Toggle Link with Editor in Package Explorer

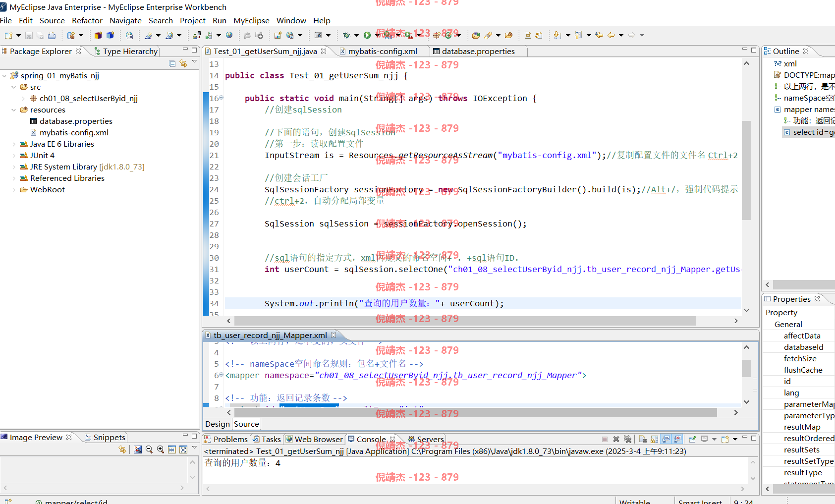[x=183, y=63]
